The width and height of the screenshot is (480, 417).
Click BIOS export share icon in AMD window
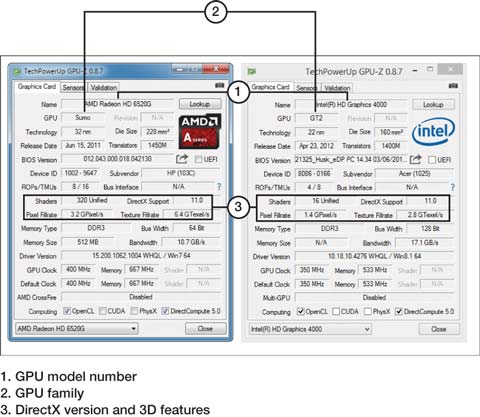pos(182,159)
